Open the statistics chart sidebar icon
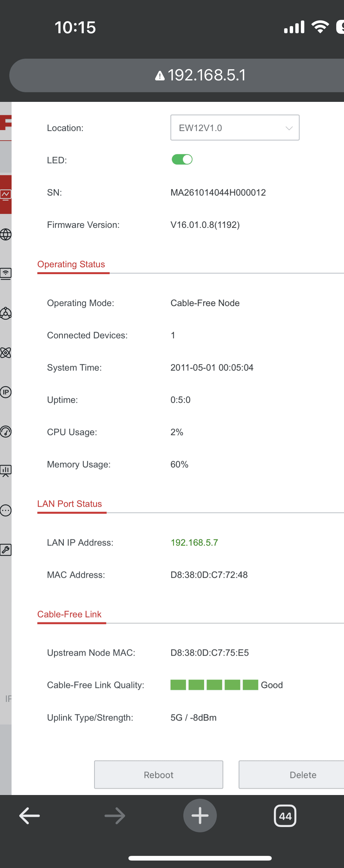344x868 pixels. (6, 471)
